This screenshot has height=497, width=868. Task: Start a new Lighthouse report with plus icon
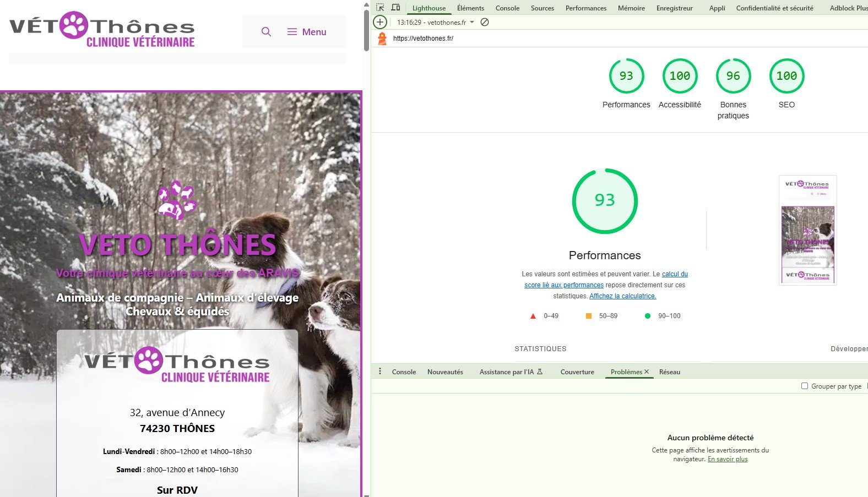(380, 22)
